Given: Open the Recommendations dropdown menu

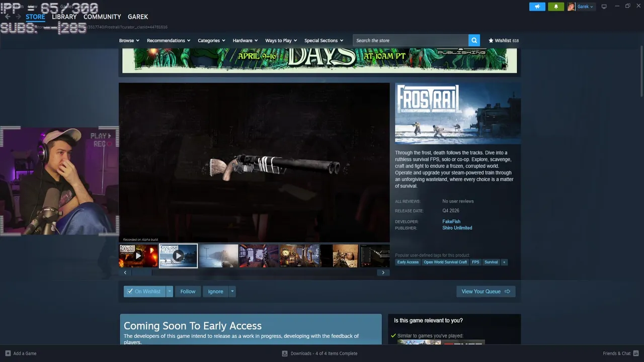Looking at the screenshot, I should coord(169,40).
